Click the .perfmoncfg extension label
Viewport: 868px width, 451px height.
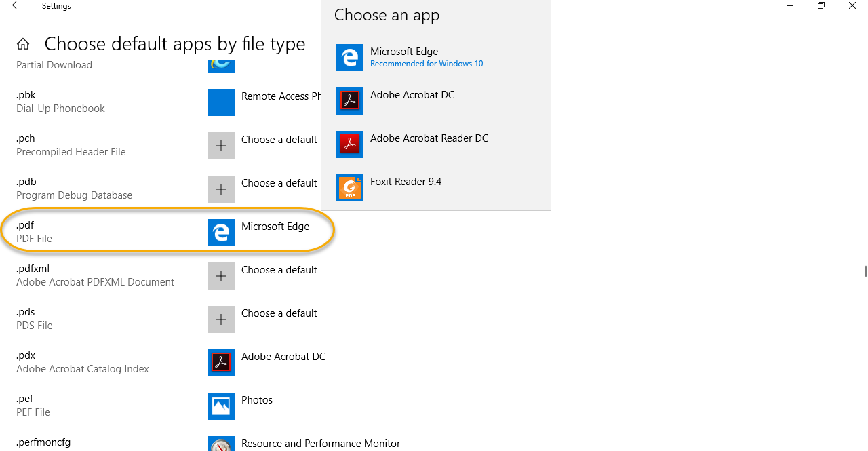(x=43, y=442)
